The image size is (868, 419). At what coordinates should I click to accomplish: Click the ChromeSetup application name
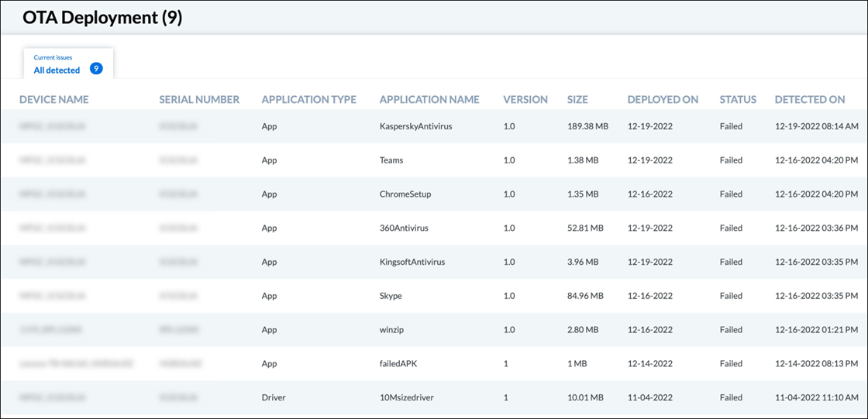coord(405,194)
